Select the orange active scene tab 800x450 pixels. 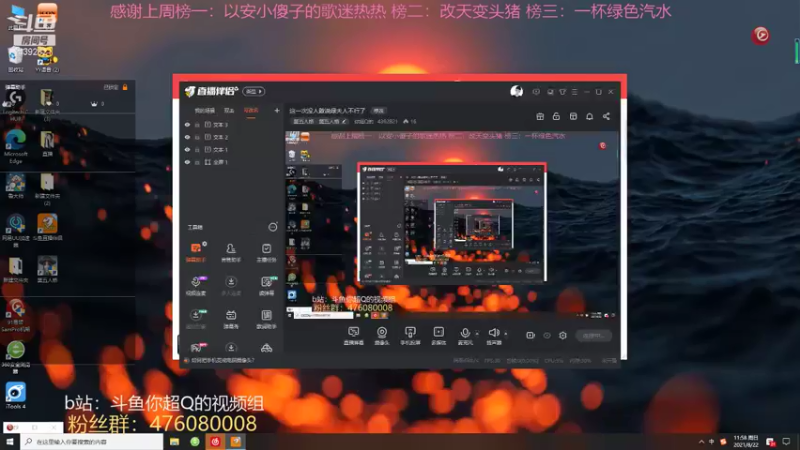click(251, 110)
